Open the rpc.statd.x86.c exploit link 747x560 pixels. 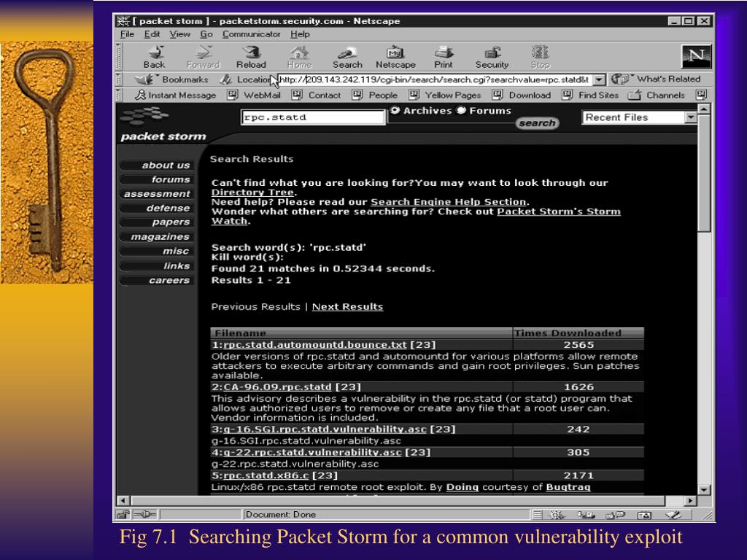click(266, 475)
